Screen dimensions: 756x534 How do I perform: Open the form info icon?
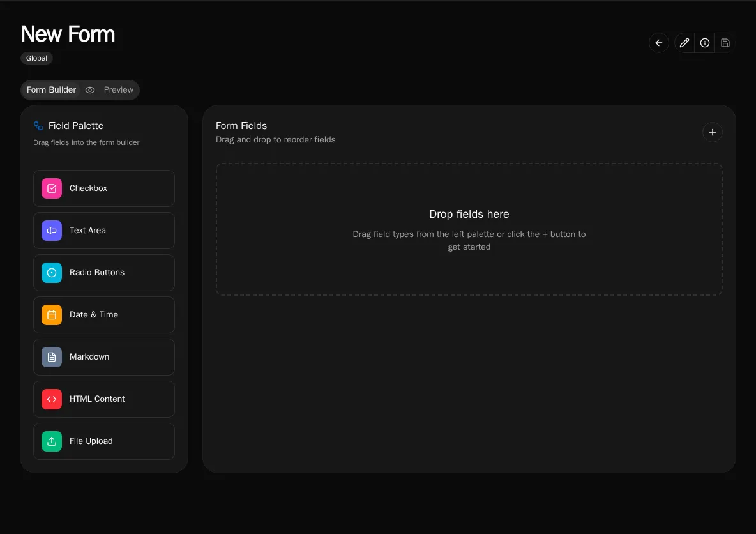[x=704, y=43]
